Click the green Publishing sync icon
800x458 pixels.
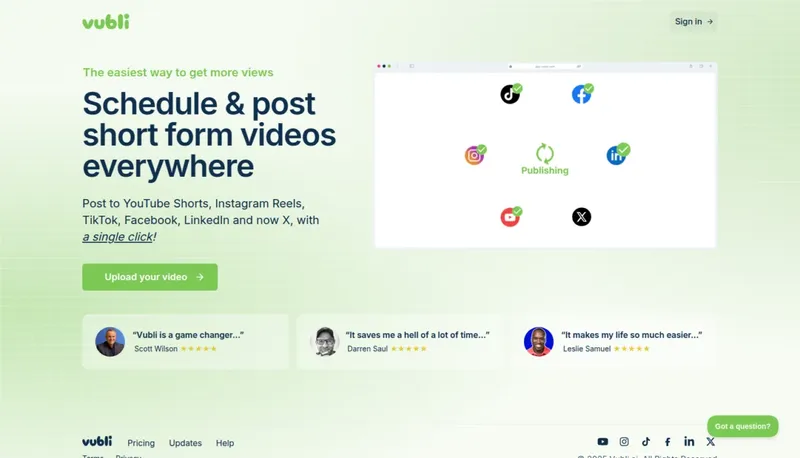point(545,153)
